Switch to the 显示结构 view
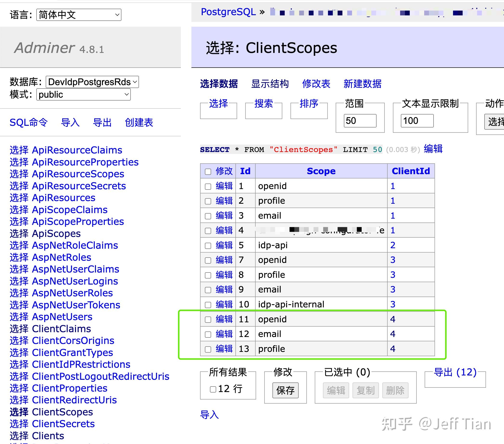 pos(270,84)
